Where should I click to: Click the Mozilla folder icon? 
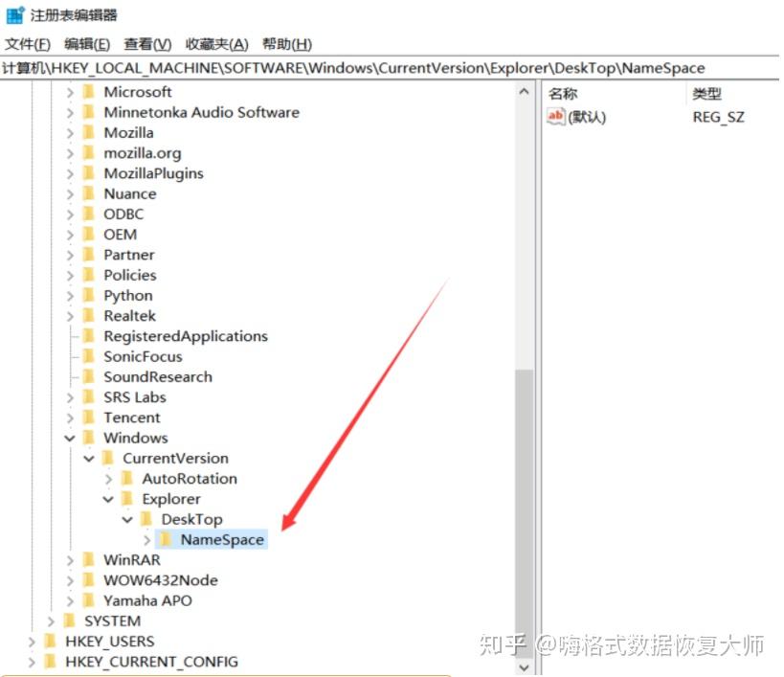(89, 132)
